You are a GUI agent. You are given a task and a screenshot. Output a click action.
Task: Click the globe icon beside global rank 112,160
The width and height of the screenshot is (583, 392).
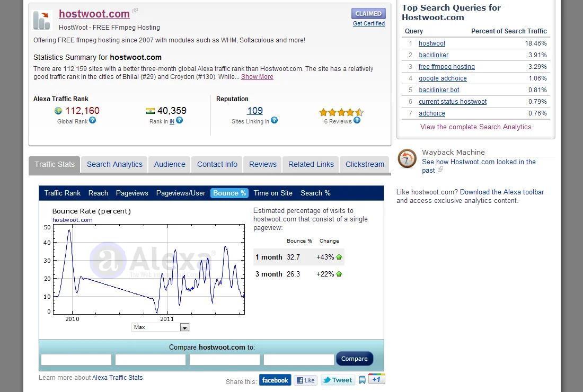coord(58,111)
